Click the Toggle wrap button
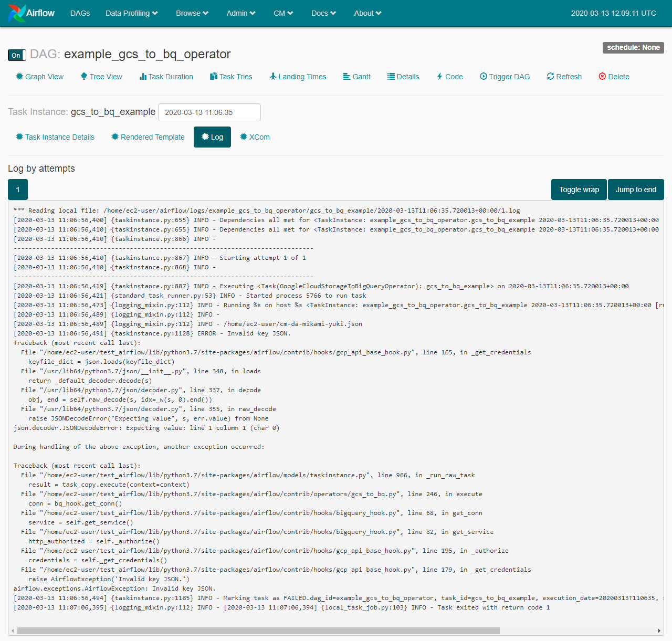 pyautogui.click(x=579, y=190)
